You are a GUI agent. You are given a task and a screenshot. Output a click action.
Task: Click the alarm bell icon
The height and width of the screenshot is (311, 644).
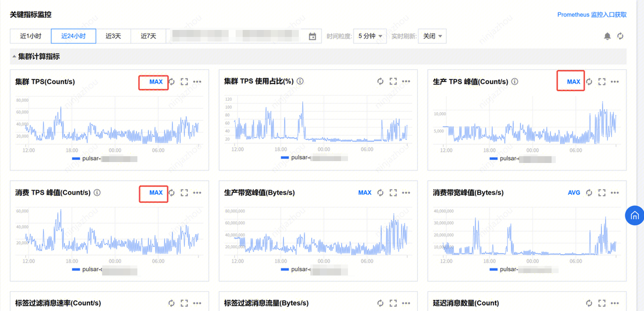(x=607, y=36)
